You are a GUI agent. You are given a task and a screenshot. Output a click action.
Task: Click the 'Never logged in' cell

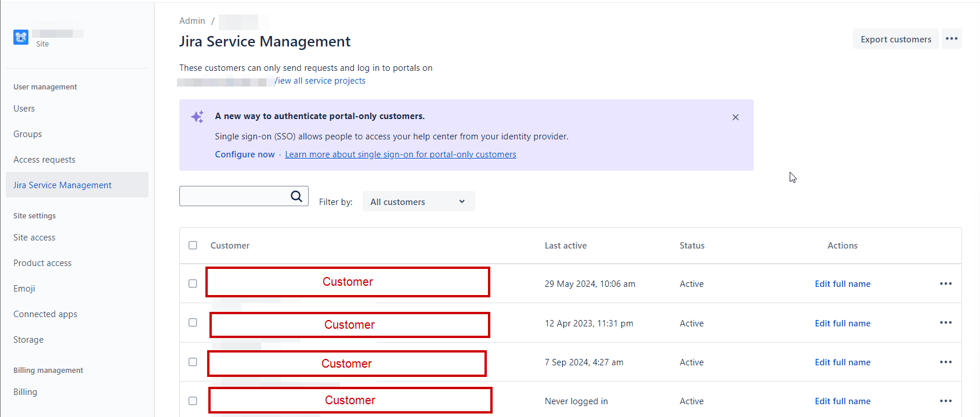[x=576, y=401]
